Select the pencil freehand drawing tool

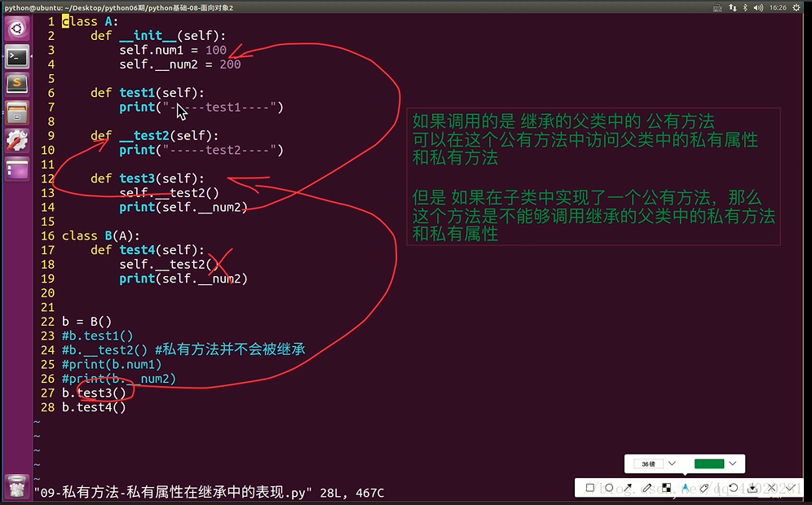[647, 487]
